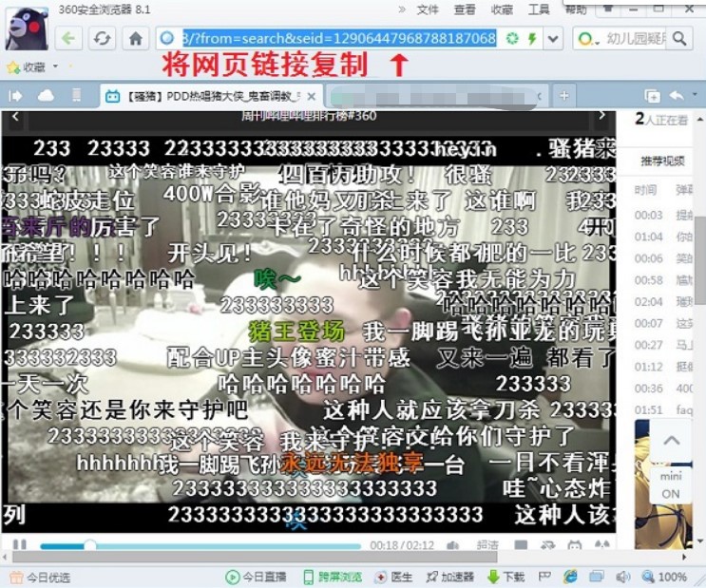The image size is (706, 588).
Task: Show next video with right chevron
Action: click(x=602, y=116)
